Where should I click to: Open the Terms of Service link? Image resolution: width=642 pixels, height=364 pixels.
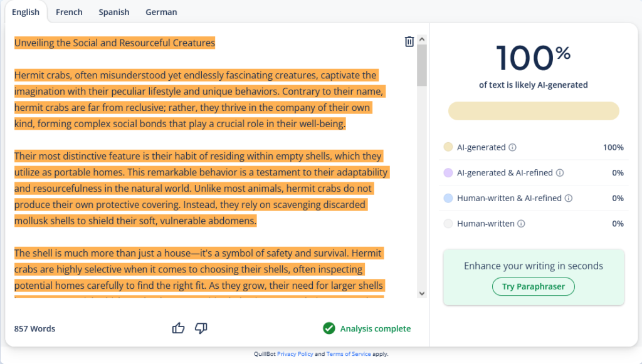click(348, 354)
